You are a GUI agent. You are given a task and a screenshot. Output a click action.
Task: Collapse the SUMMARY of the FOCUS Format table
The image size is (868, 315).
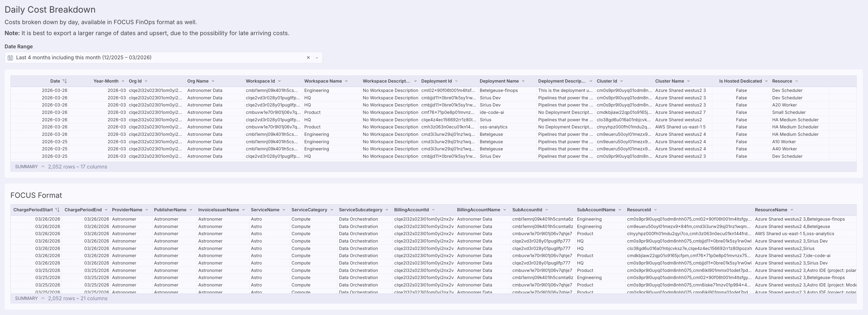[x=43, y=298]
